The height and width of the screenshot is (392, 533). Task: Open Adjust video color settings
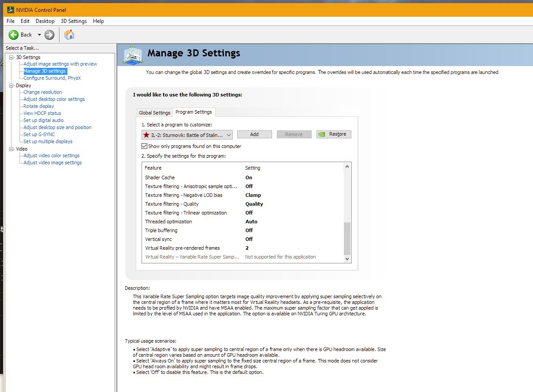pos(52,155)
